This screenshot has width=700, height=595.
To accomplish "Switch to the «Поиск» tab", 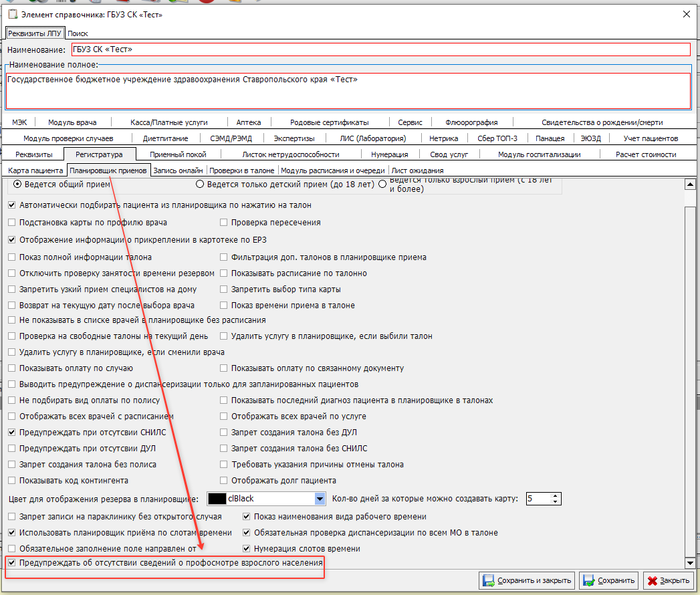I will [78, 33].
